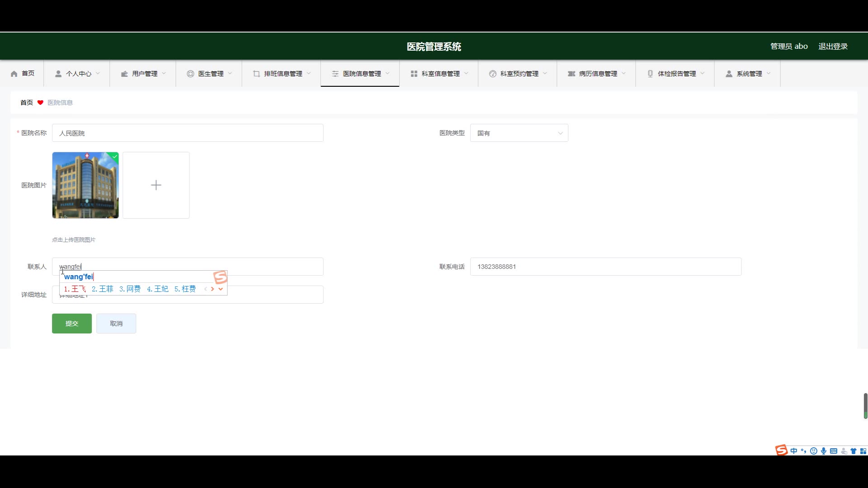The image size is (868, 488).
Task: Click the Sogou logo in candidate window
Action: 220,277
